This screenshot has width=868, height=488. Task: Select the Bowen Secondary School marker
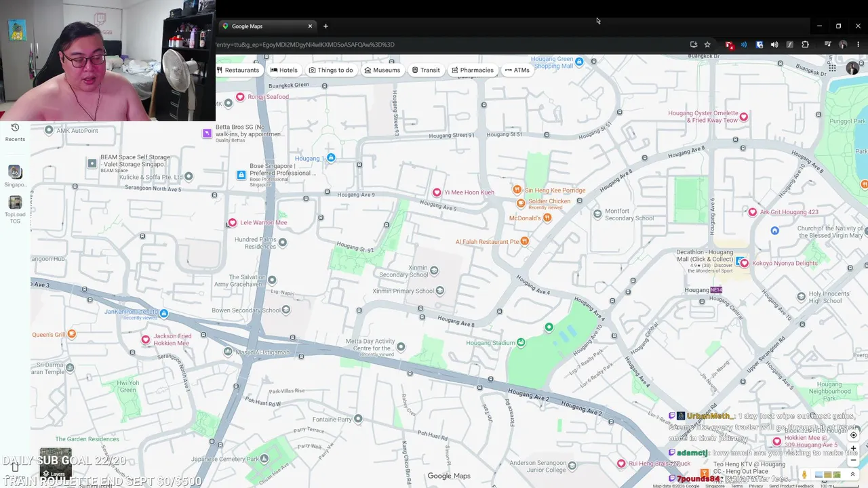pos(285,310)
